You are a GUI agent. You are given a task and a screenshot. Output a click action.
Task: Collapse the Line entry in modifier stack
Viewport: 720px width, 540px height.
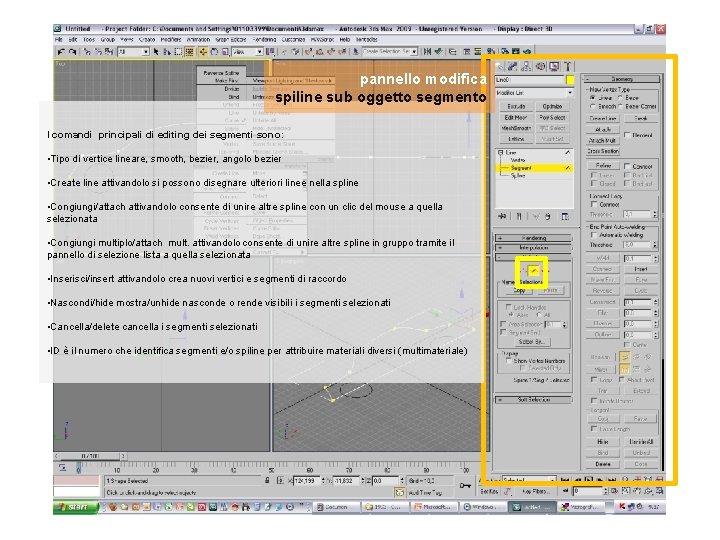(501, 152)
